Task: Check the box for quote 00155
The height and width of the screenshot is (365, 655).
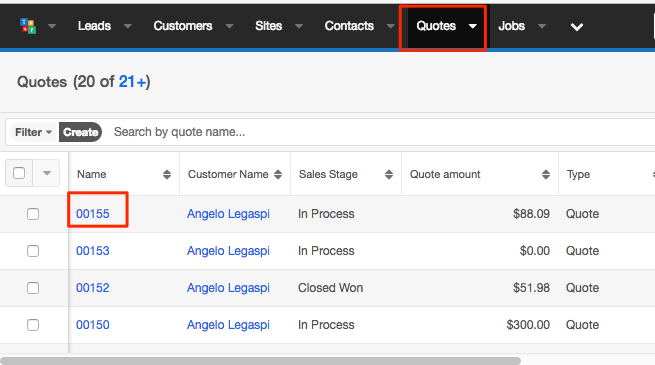Action: [x=33, y=214]
